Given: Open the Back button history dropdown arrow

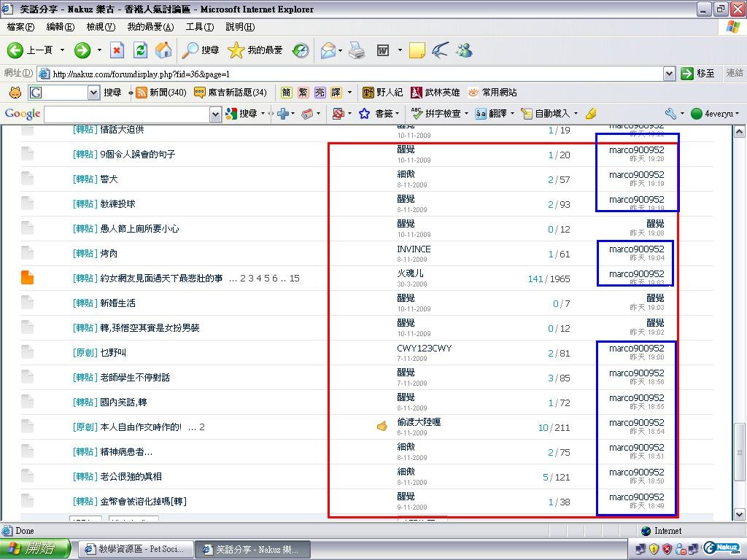Looking at the screenshot, I should (62, 50).
